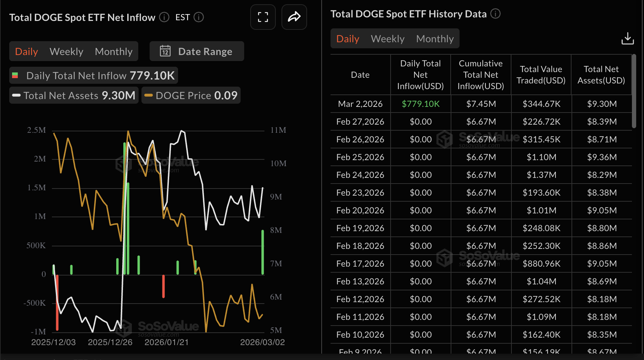This screenshot has height=360, width=644.
Task: Click the fullscreen expand chart icon
Action: (x=263, y=17)
